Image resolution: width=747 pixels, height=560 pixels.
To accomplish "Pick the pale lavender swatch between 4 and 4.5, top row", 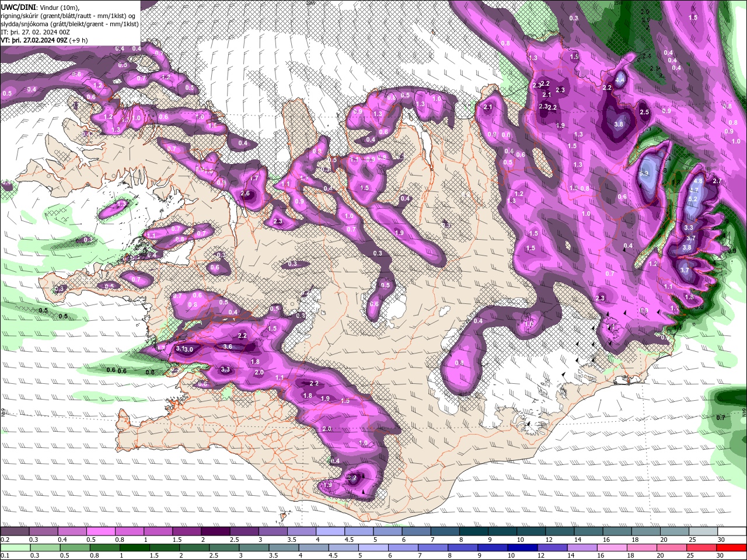I will point(330,531).
